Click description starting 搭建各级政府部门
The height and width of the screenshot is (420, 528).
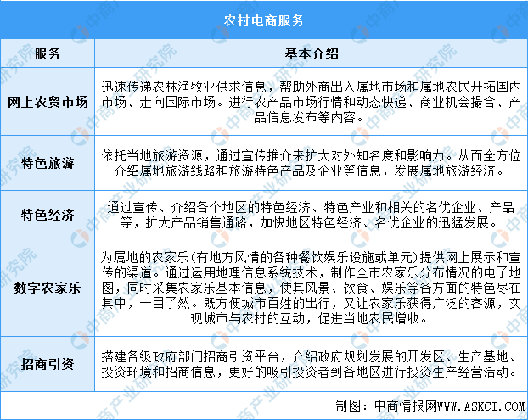(312, 364)
